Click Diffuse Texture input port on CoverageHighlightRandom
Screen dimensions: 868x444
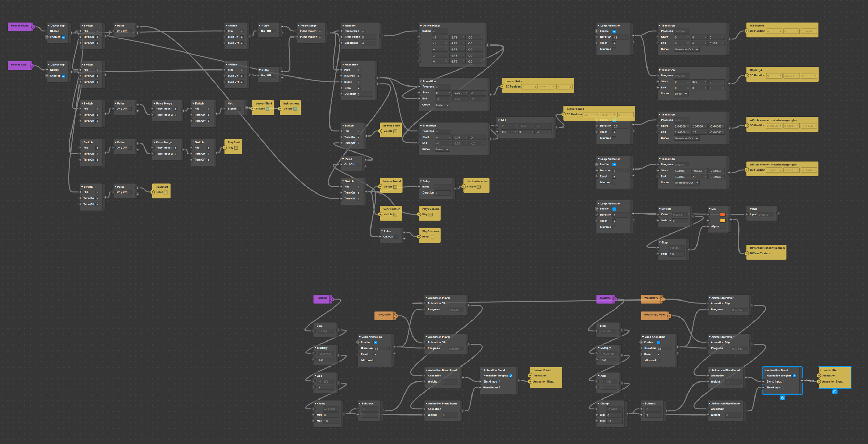747,253
